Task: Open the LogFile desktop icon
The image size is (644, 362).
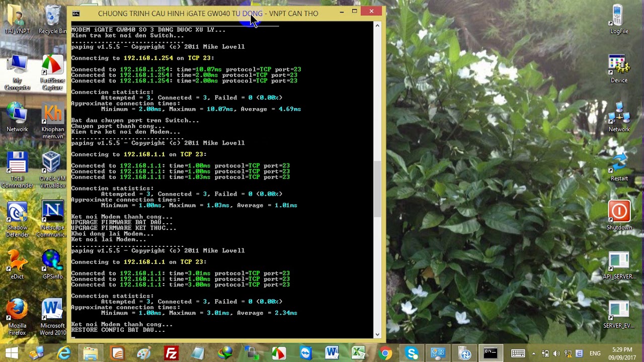Action: [619, 19]
